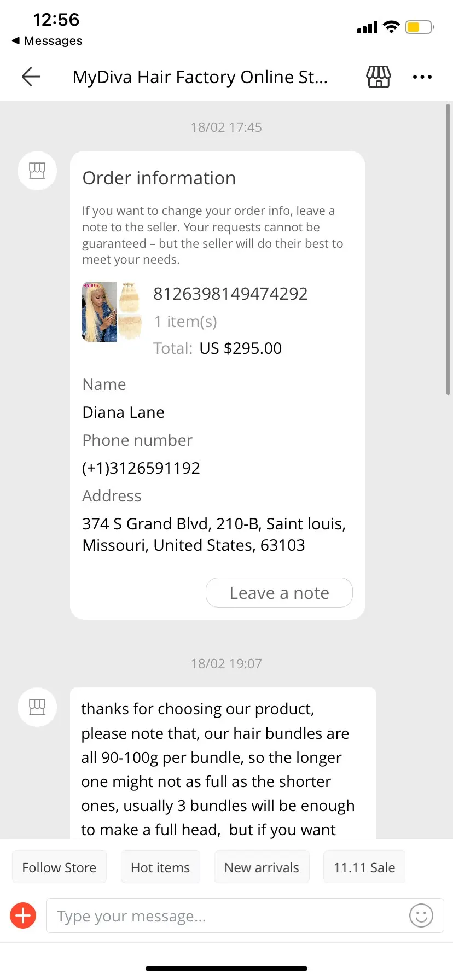Select the Hot items quick tab
This screenshot has width=453, height=980.
(x=160, y=867)
